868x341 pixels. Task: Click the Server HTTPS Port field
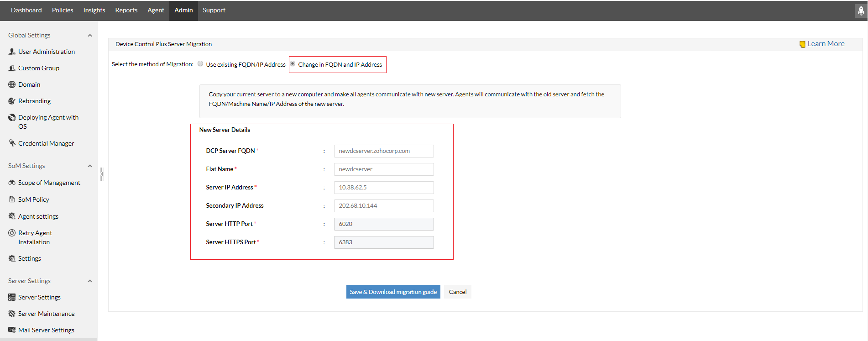coord(384,242)
